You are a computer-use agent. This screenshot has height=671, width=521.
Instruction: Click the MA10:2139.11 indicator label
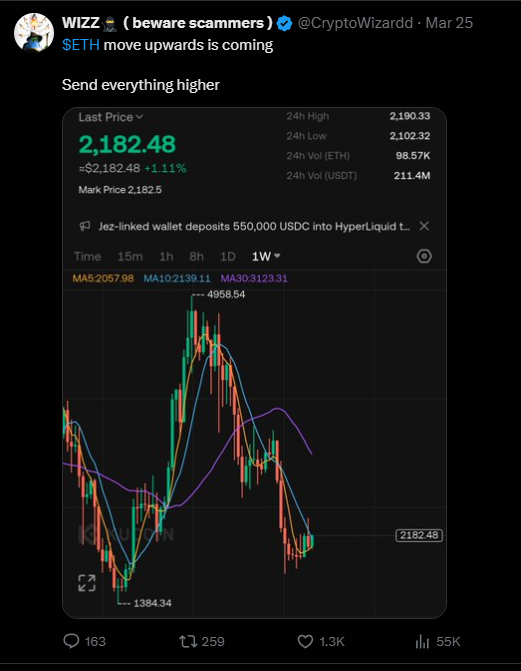[x=177, y=279]
